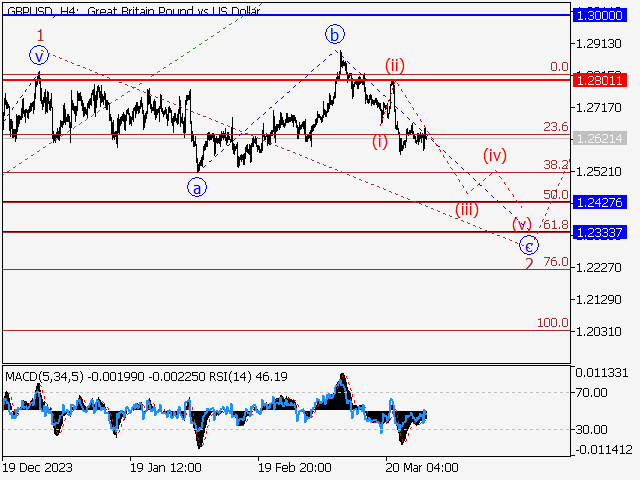
Task: Select the 76.0 Fibonacci level label
Action: click(556, 262)
